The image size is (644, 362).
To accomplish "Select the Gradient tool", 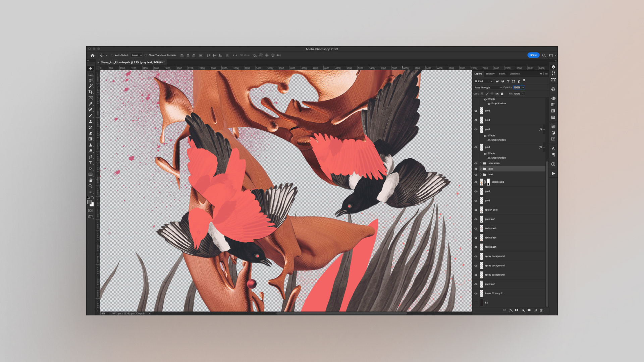I will coord(91,139).
